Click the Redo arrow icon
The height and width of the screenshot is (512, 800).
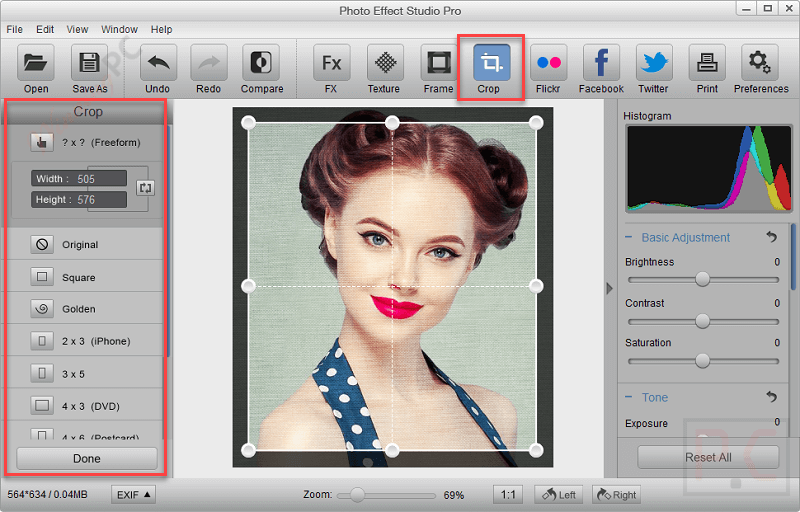(x=209, y=63)
